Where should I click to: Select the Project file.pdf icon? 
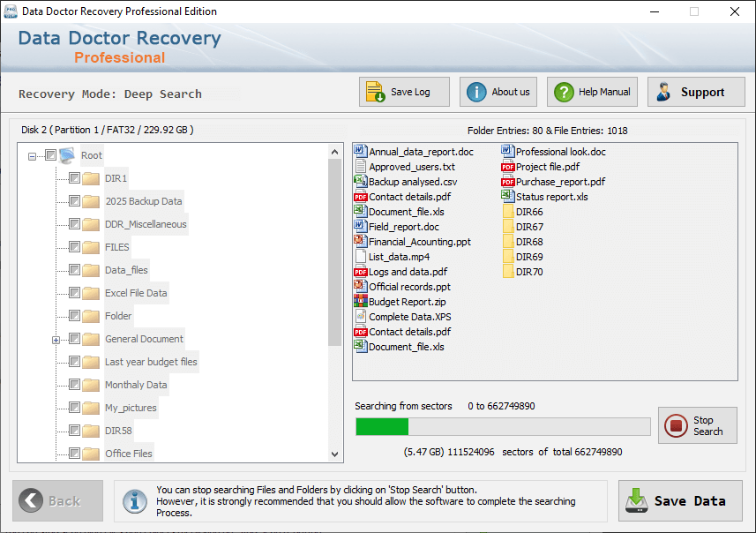point(508,167)
